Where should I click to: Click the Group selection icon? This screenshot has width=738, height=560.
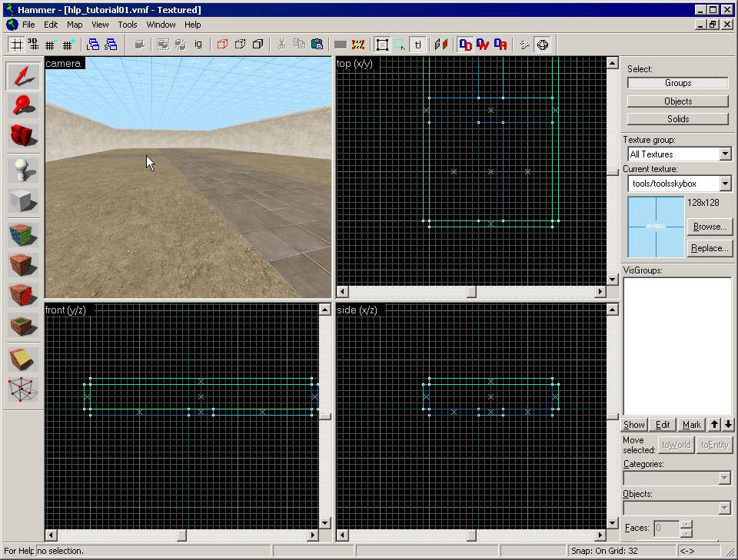click(x=163, y=45)
